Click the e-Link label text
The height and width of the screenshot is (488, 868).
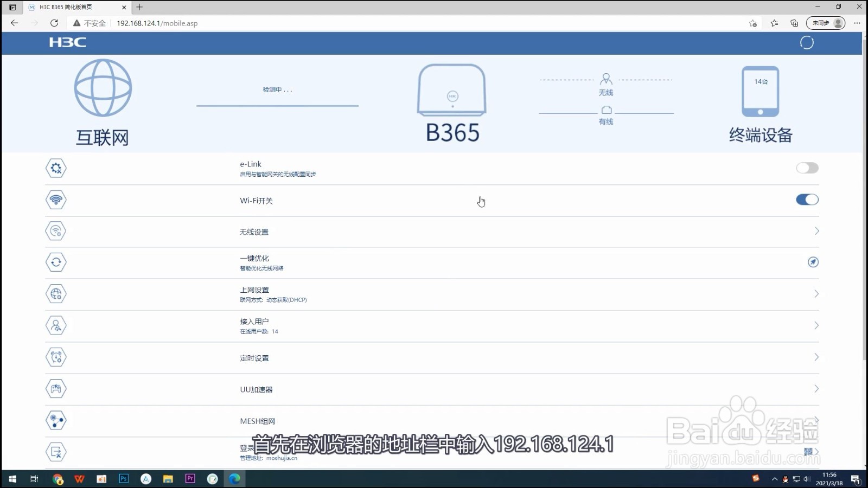click(x=251, y=164)
